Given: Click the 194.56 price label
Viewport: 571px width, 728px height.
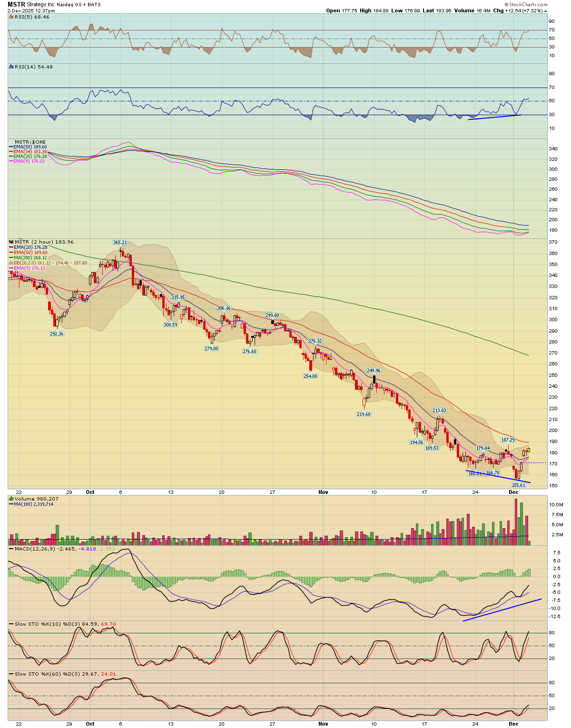Looking at the screenshot, I should pos(416,442).
